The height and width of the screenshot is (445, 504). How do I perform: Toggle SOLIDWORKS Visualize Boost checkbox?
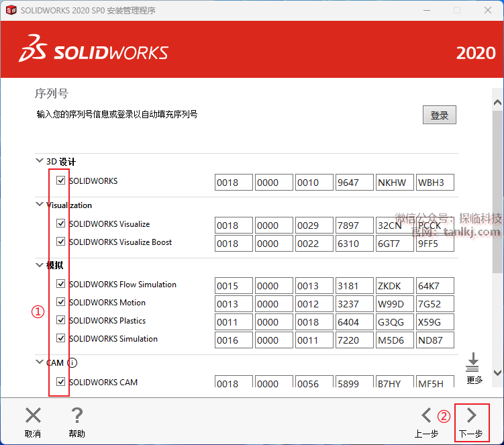pyautogui.click(x=61, y=242)
